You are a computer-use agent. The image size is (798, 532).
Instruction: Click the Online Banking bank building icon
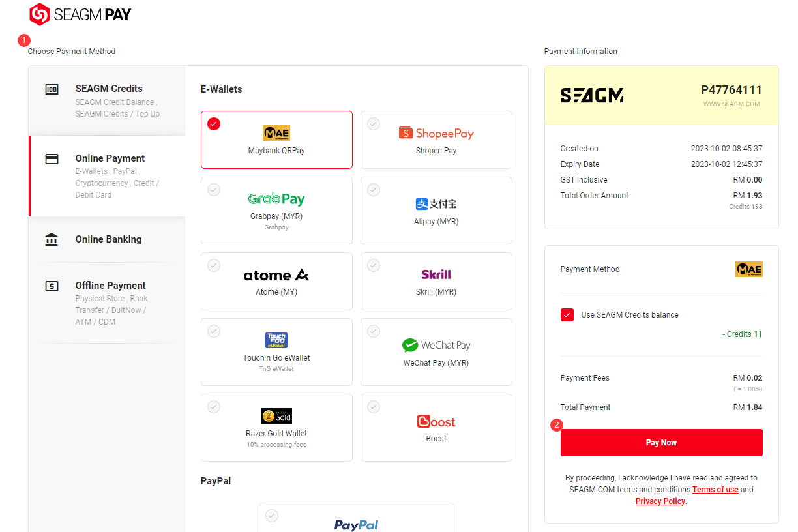[52, 240]
